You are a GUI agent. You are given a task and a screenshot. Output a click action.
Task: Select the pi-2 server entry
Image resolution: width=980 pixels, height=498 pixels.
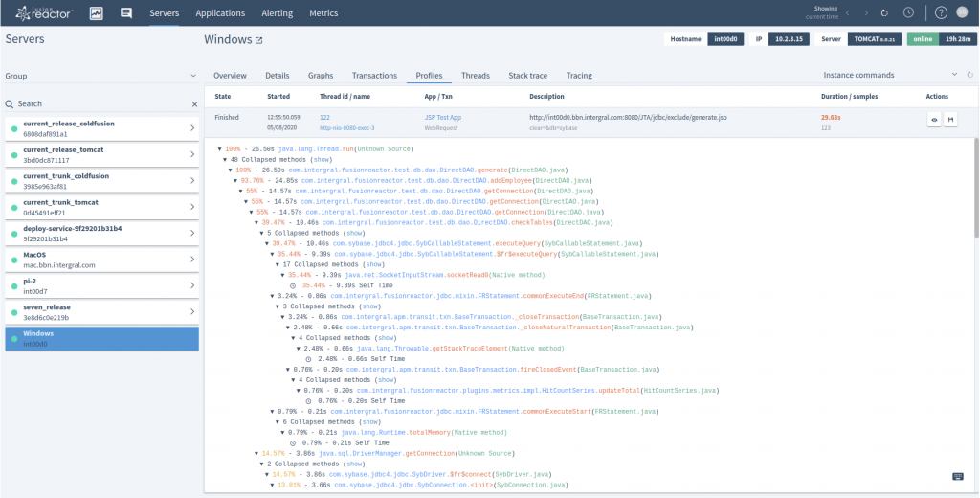pyautogui.click(x=101, y=286)
